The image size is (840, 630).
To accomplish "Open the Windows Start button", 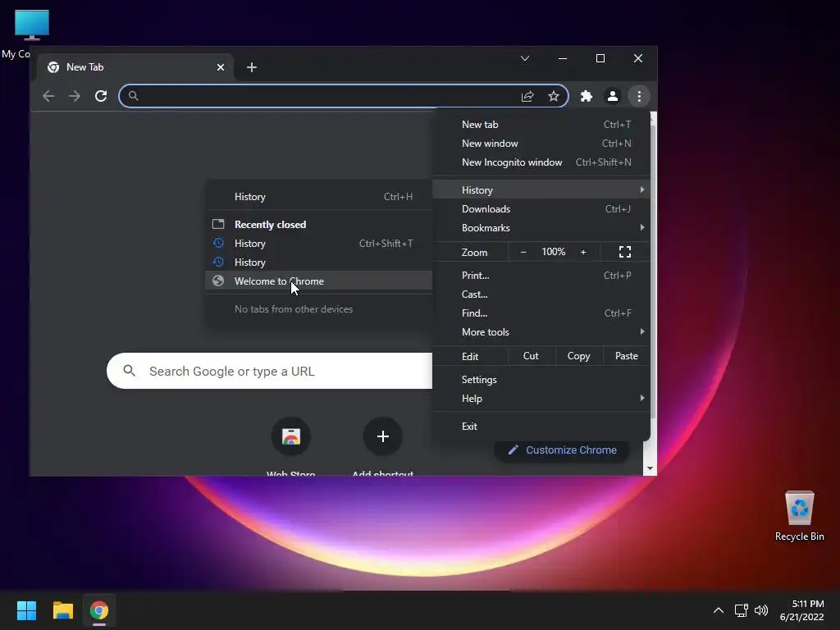I will (x=26, y=610).
